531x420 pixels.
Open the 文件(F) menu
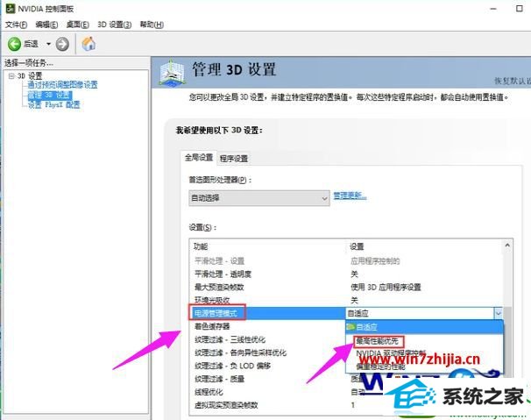[16, 25]
